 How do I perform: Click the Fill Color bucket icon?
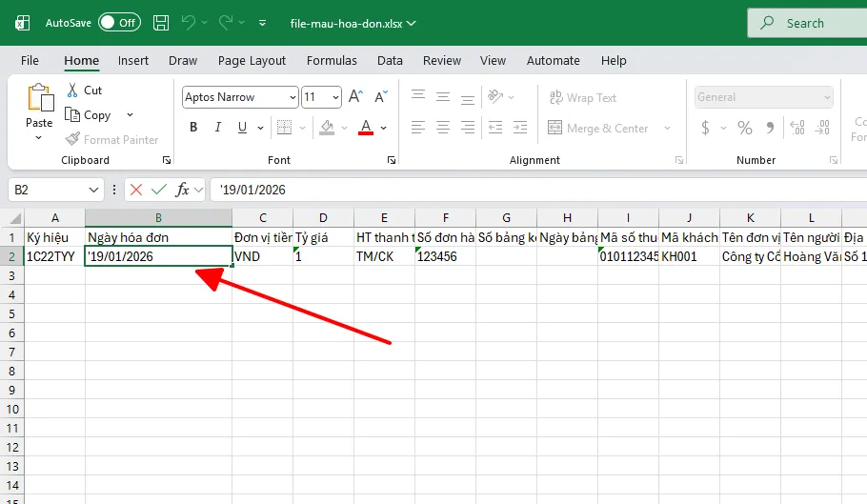tap(327, 128)
